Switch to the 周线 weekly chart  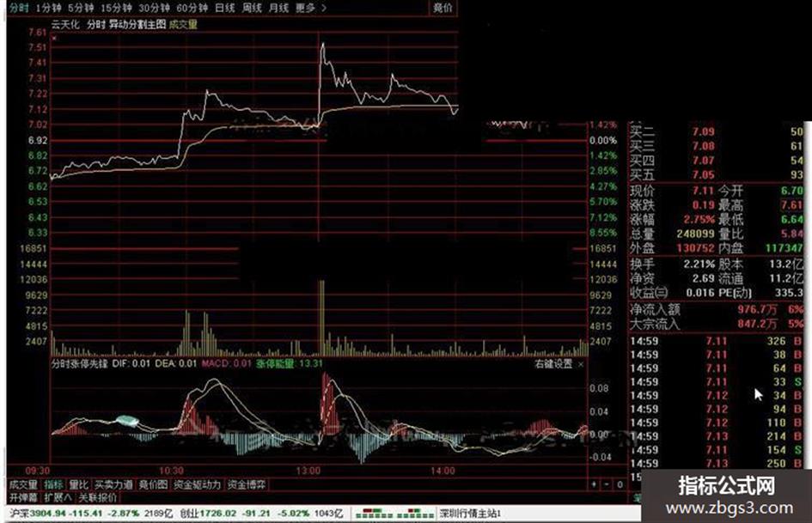click(x=253, y=9)
